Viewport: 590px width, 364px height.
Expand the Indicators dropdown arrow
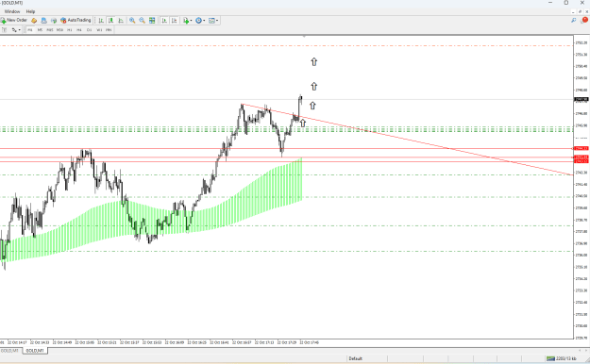[x=191, y=21]
